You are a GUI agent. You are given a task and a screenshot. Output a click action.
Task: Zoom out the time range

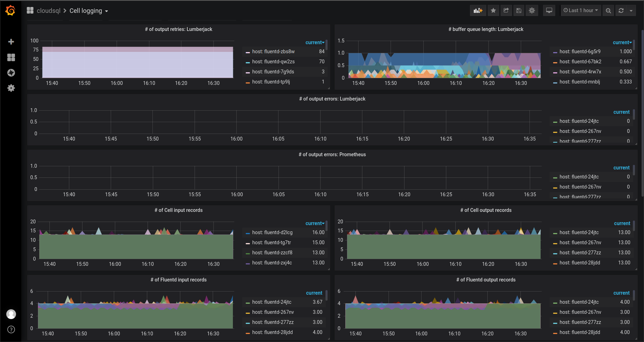[x=608, y=10]
